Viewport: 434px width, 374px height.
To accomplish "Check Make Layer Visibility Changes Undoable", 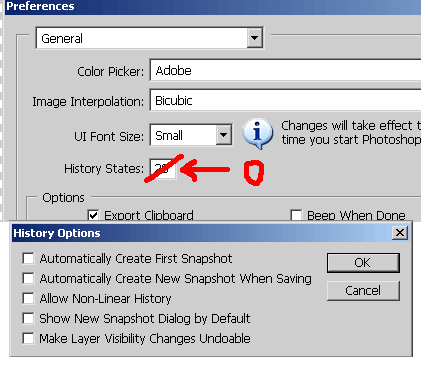I will pyautogui.click(x=28, y=338).
